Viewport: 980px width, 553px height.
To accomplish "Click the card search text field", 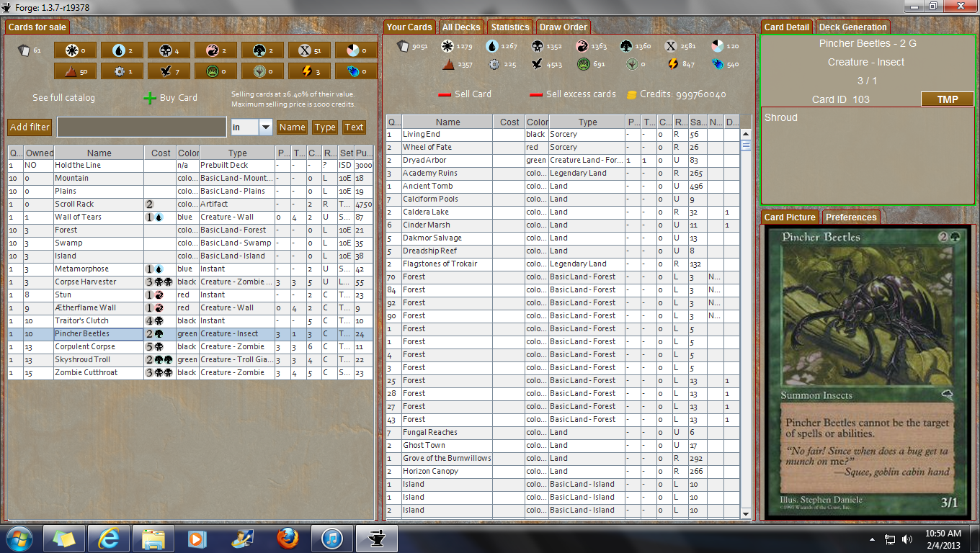I will pyautogui.click(x=141, y=127).
